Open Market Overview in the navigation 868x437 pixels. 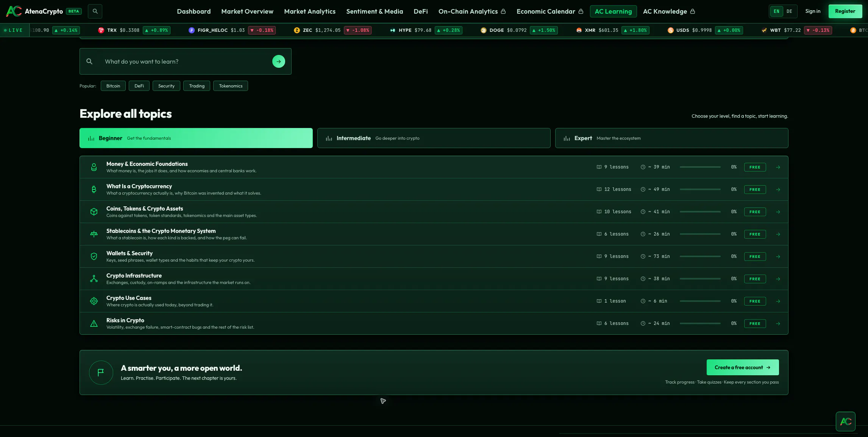click(247, 11)
